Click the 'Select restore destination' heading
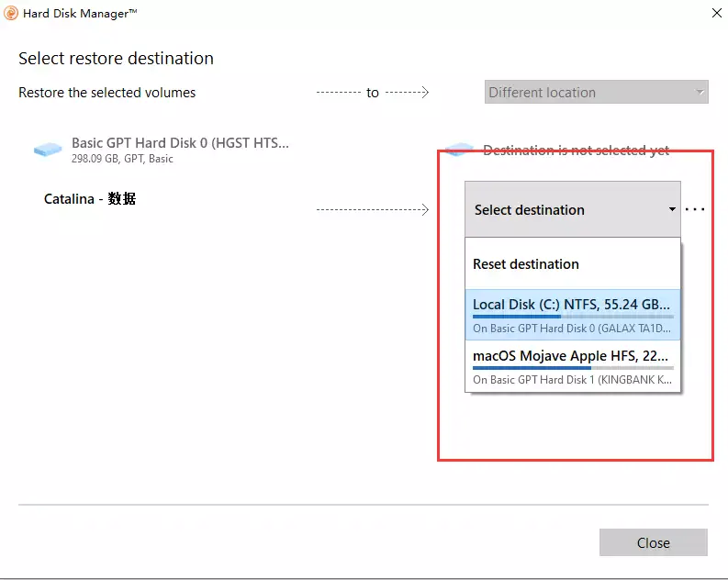The width and height of the screenshot is (728, 580). (x=116, y=59)
